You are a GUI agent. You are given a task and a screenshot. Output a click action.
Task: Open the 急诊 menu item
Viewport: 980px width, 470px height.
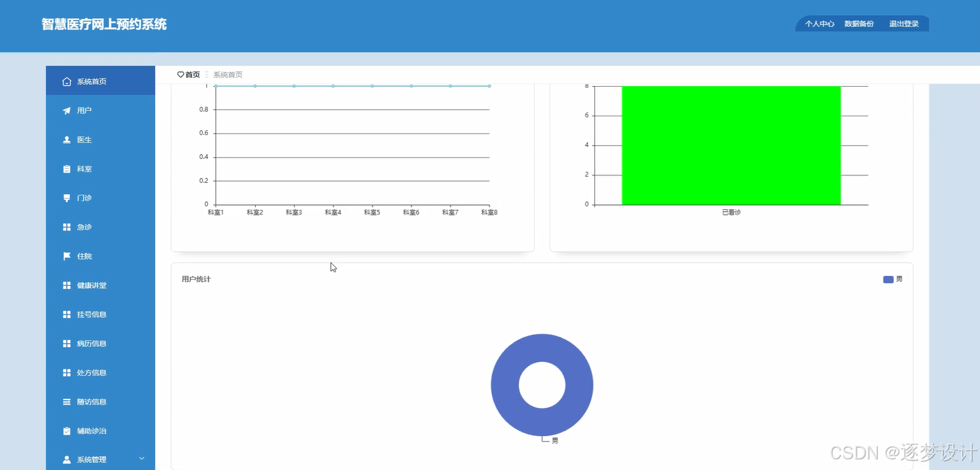tap(101, 227)
